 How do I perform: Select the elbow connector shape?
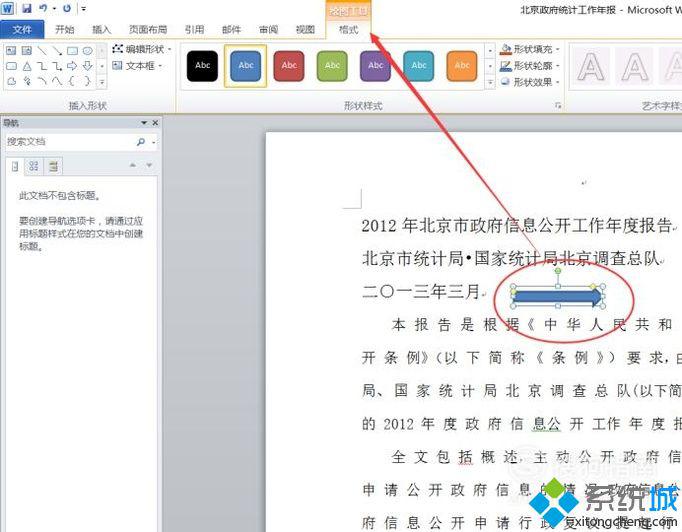point(42,66)
